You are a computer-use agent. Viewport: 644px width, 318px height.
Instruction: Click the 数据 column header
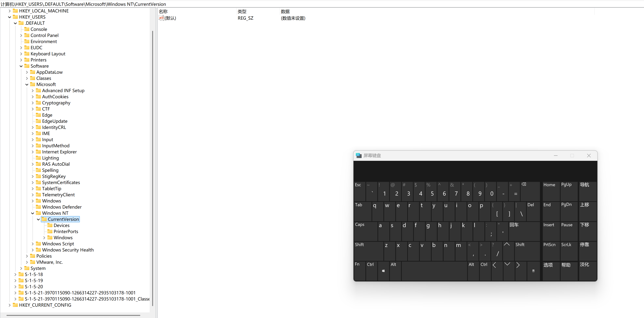tap(285, 12)
